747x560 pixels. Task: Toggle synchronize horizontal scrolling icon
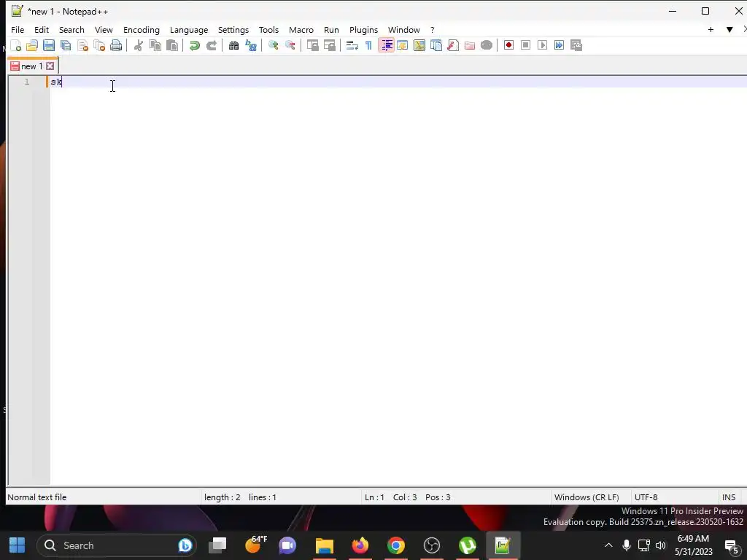(x=329, y=45)
